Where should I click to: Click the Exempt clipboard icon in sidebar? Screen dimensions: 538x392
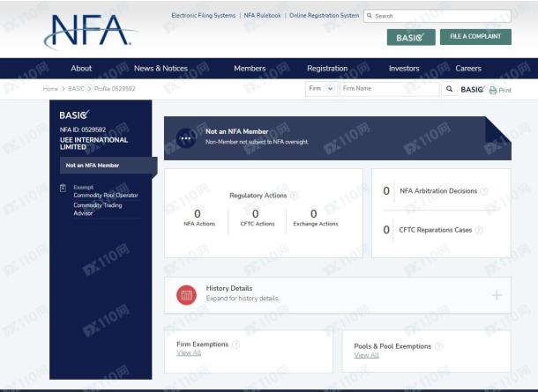pyautogui.click(x=64, y=188)
